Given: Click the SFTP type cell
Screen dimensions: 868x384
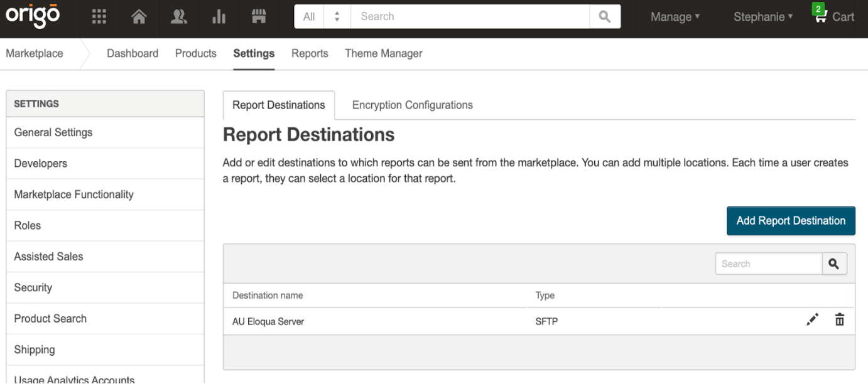Looking at the screenshot, I should point(546,321).
